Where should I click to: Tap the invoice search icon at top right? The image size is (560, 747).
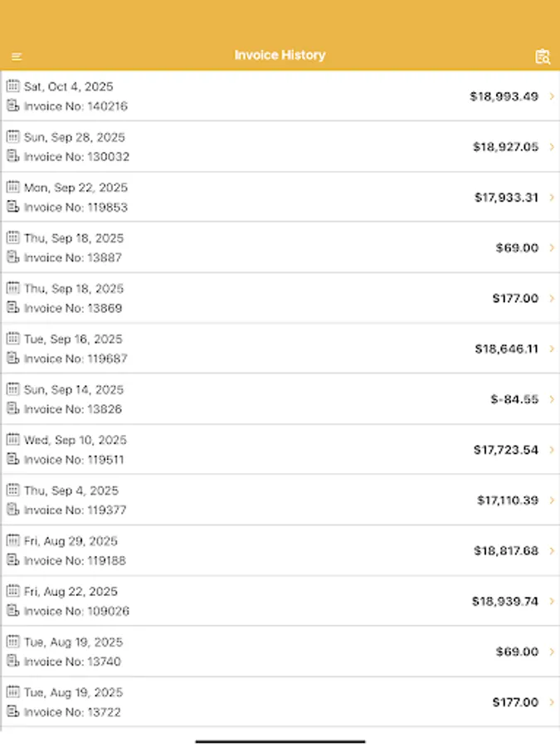point(543,56)
